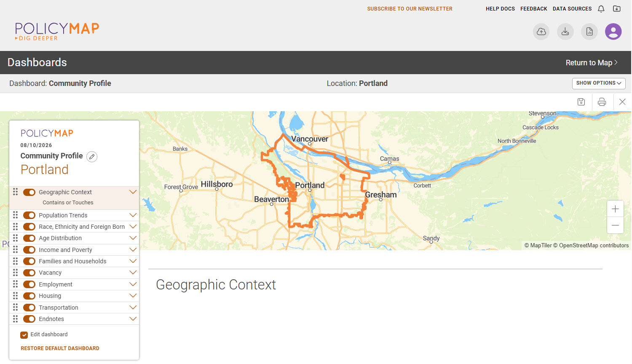Switch off the Vacancy section
This screenshot has width=632, height=364.
29,273
